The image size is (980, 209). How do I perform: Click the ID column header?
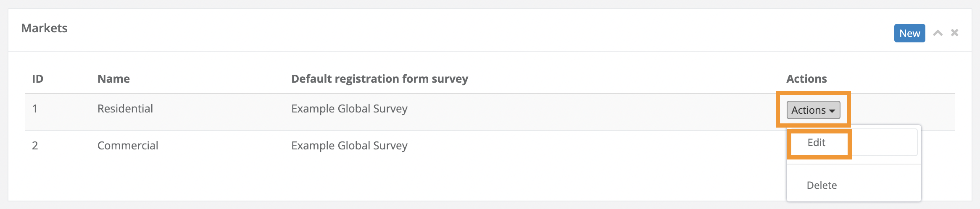(37, 79)
